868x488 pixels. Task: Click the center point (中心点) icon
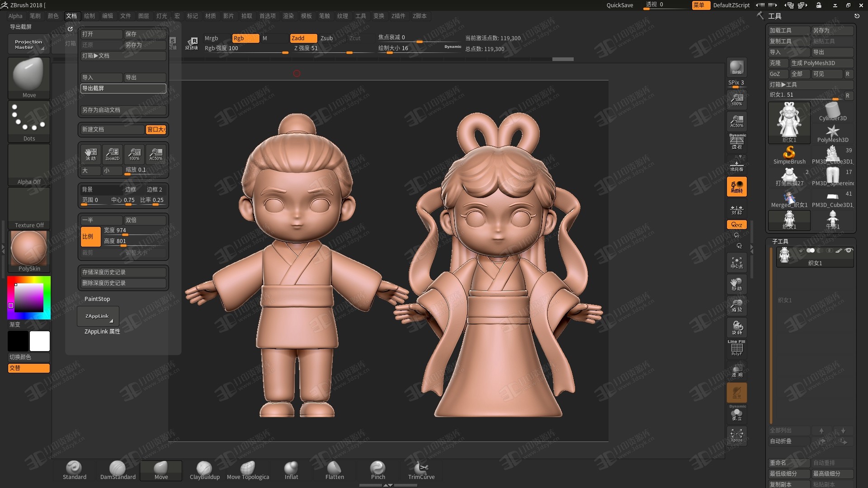(x=736, y=263)
